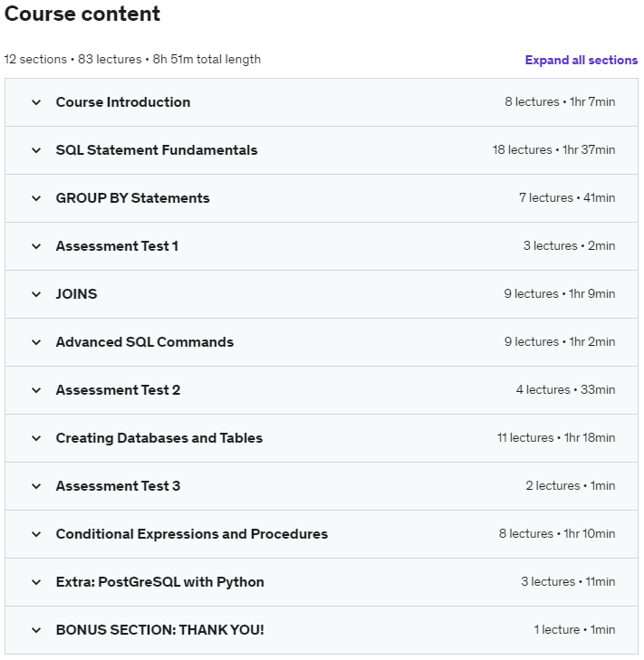Select the JOINS section heading
The image size is (644, 660).
click(x=76, y=294)
